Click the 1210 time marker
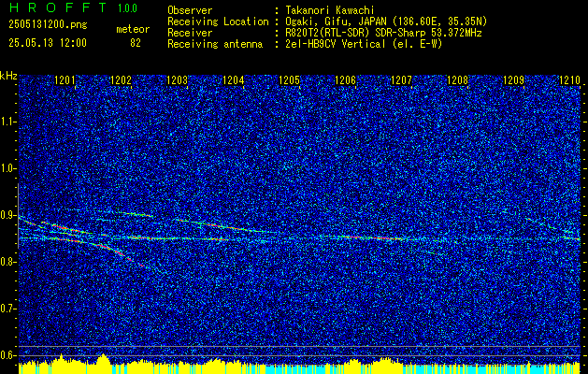588x374 pixels. (569, 80)
